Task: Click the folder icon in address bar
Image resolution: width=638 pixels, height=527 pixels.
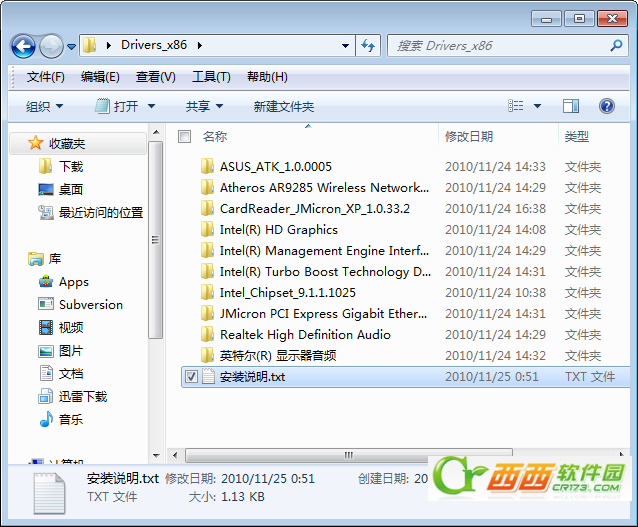Action: (x=89, y=45)
